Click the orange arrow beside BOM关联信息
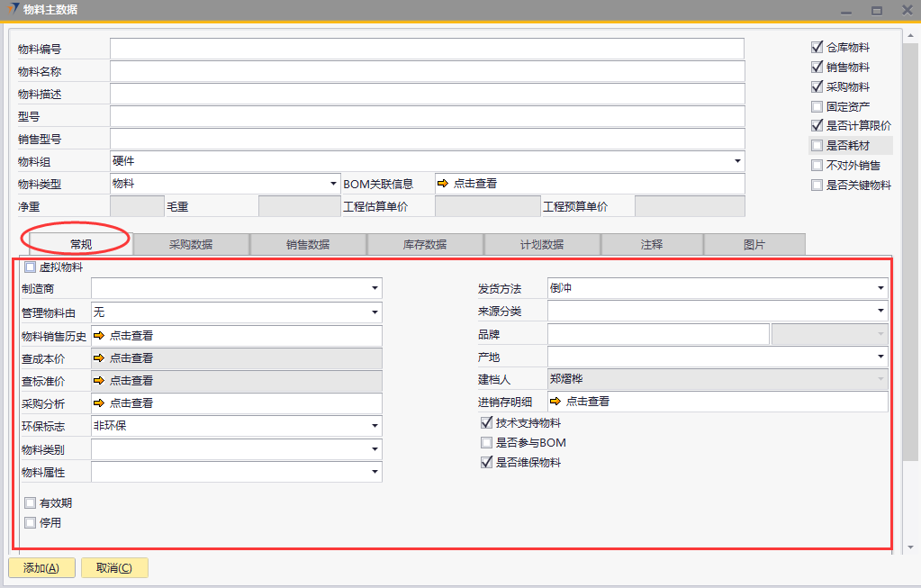This screenshot has width=921, height=588. 443,184
